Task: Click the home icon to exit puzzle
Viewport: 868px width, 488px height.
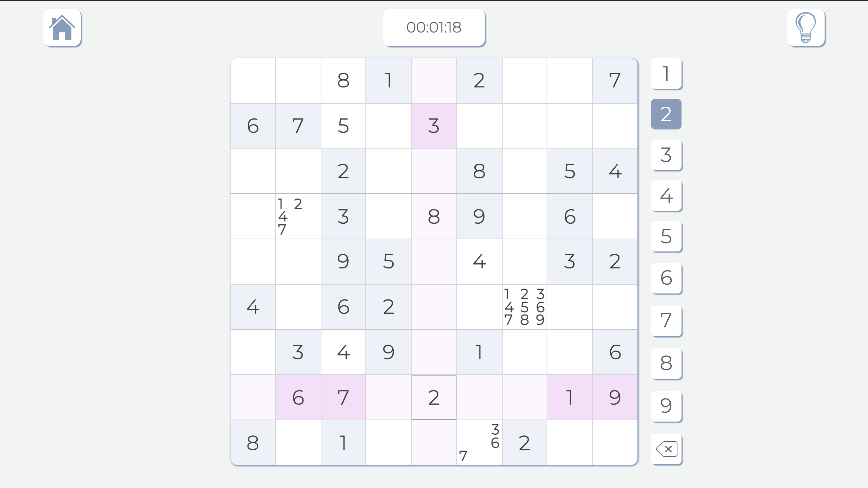Action: [62, 28]
